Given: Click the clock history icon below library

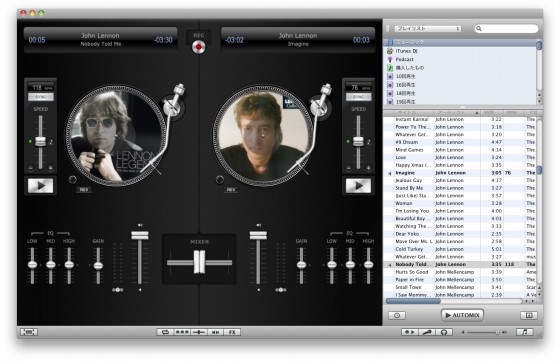Looking at the screenshot, I should coord(397,315).
